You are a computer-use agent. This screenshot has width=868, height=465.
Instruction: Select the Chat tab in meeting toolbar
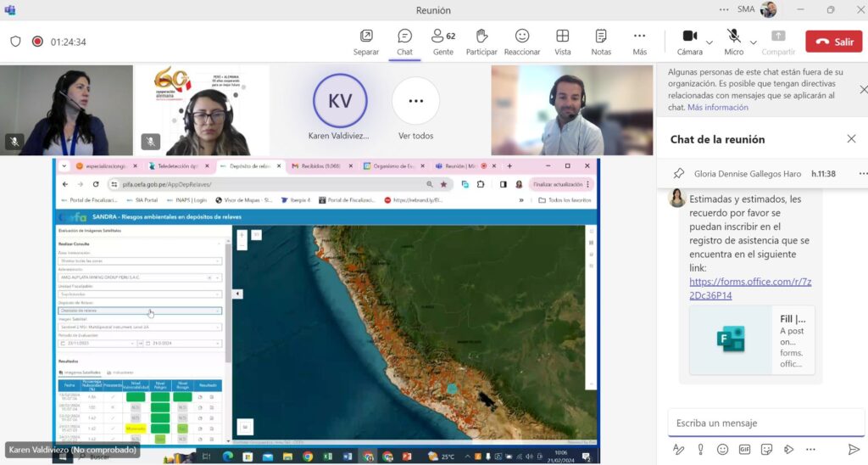pyautogui.click(x=404, y=42)
